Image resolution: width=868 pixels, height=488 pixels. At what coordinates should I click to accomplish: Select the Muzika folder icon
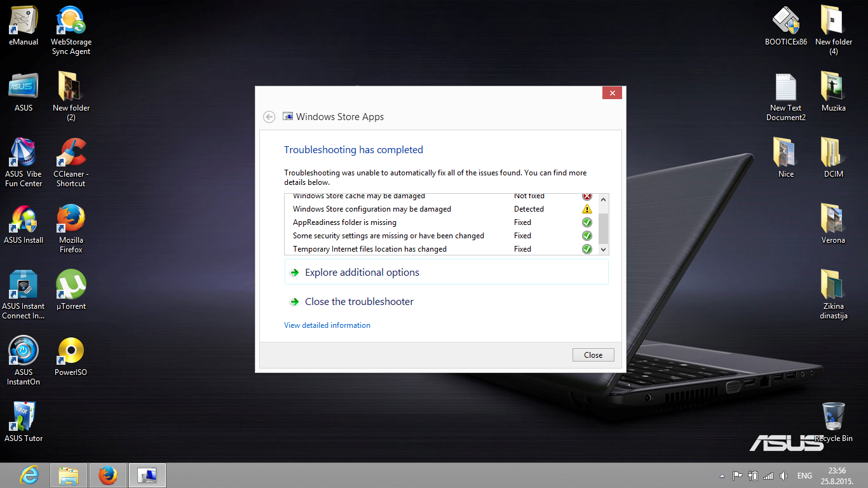(x=834, y=92)
